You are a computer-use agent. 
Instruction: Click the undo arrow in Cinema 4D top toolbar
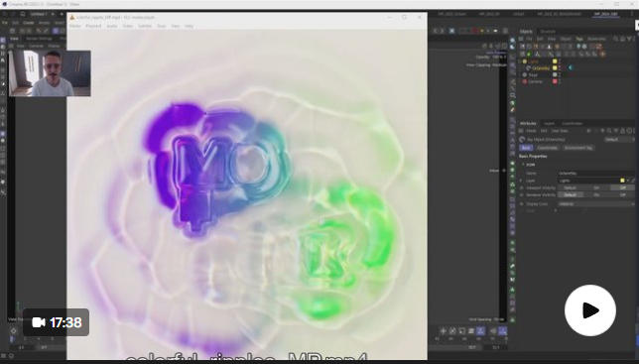436,31
